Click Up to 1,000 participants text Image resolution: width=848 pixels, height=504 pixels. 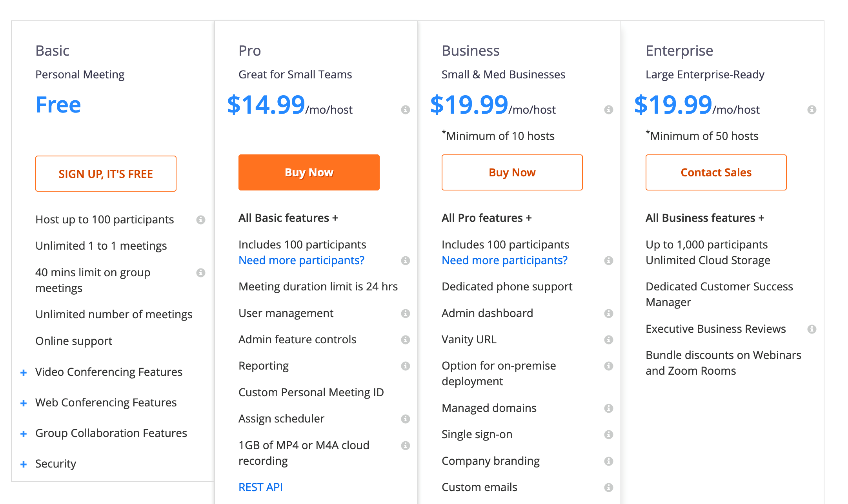(x=707, y=245)
